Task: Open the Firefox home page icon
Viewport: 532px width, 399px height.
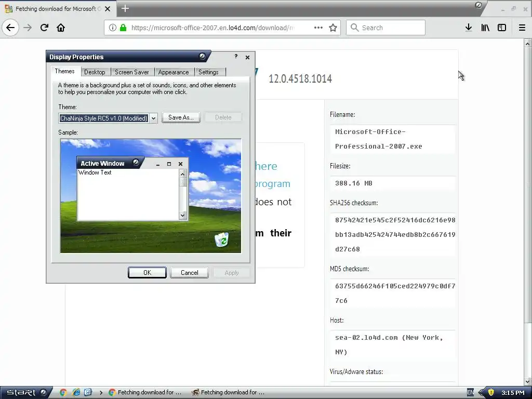Action: pos(61,28)
